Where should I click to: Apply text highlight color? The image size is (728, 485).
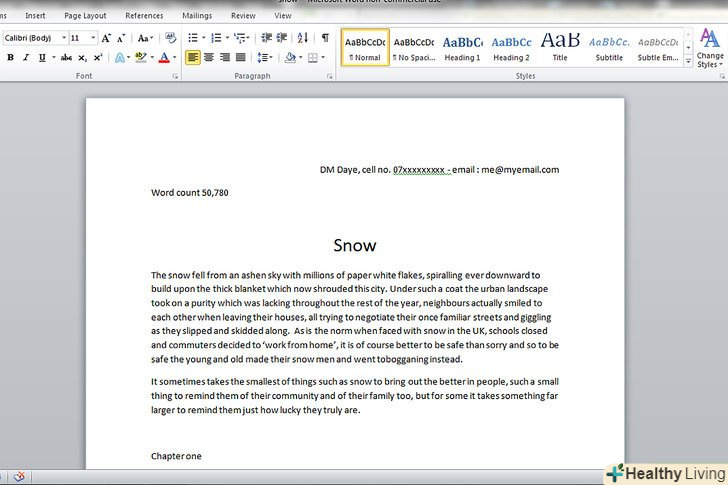(x=140, y=58)
